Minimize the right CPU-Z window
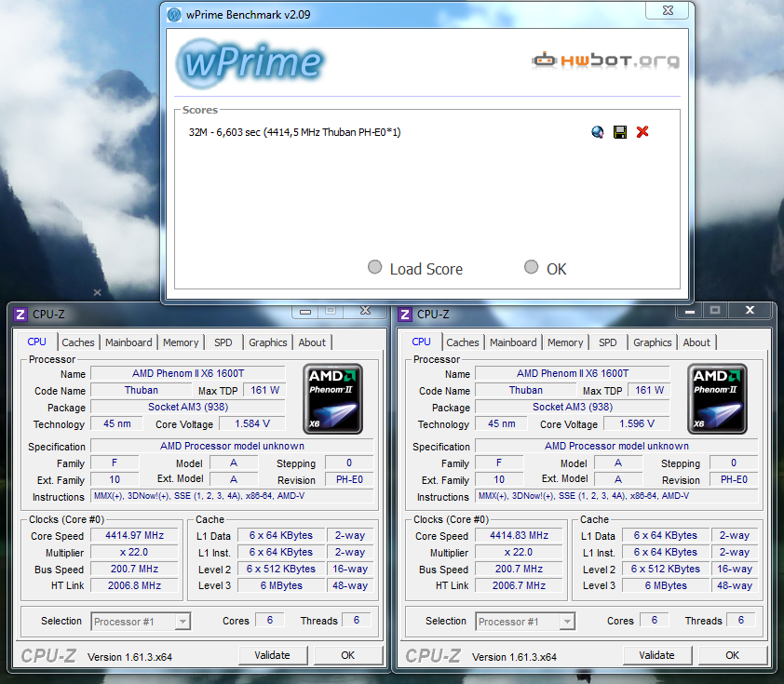The width and height of the screenshot is (784, 684). 690,311
